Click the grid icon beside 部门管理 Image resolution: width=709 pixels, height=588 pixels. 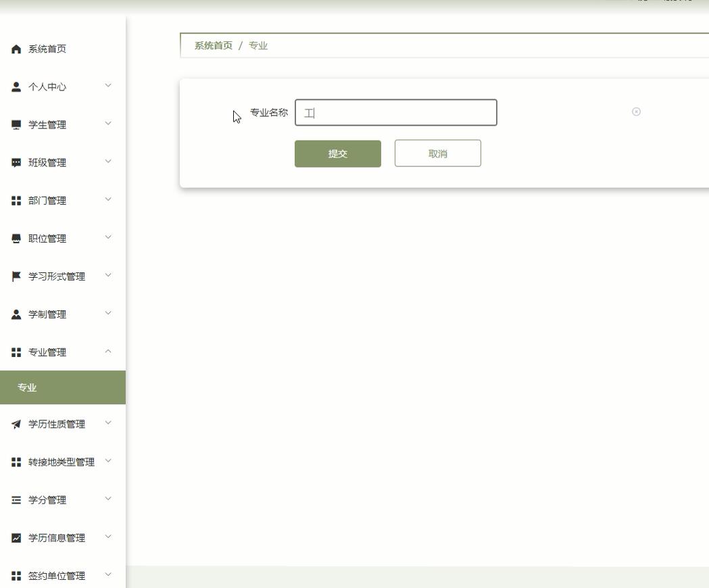(x=16, y=201)
